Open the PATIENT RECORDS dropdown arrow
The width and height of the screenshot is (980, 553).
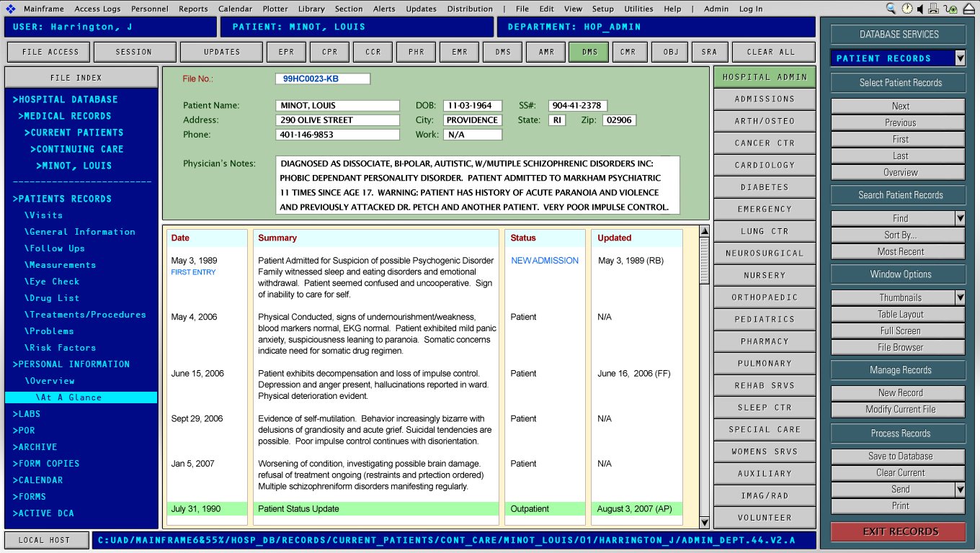pyautogui.click(x=960, y=58)
